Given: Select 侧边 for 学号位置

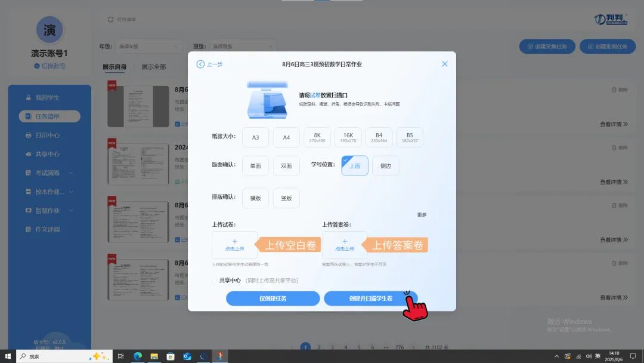Looking at the screenshot, I should point(385,166).
